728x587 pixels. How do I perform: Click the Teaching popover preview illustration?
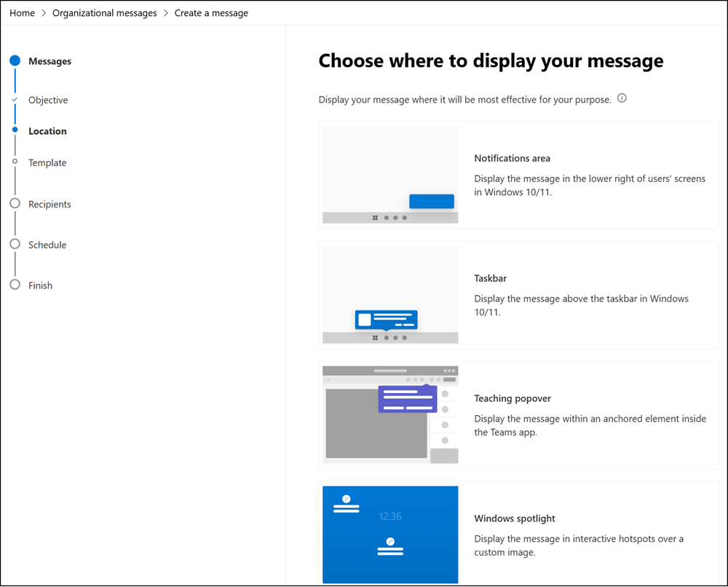coord(389,414)
